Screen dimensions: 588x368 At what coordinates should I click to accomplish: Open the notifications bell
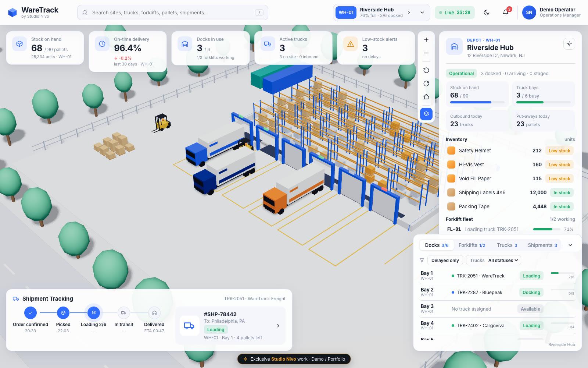(506, 13)
